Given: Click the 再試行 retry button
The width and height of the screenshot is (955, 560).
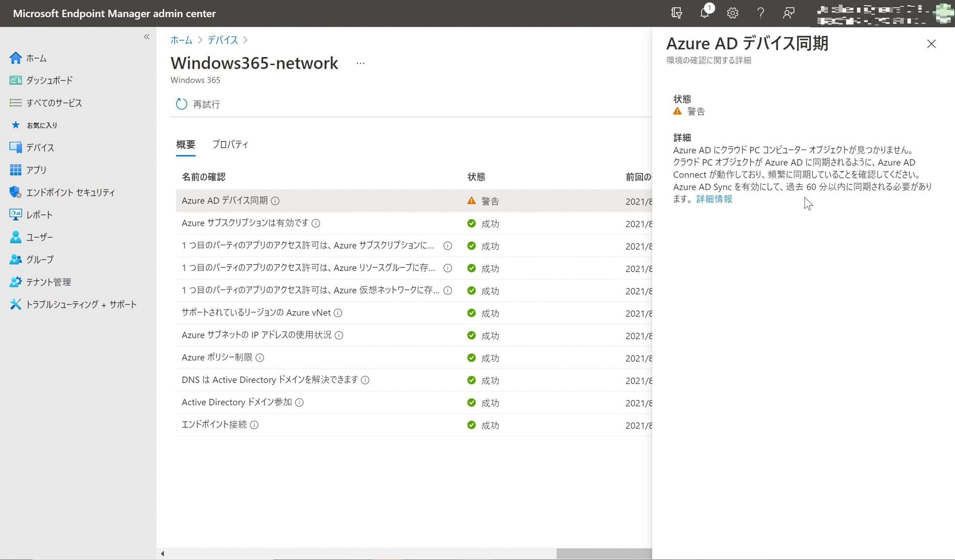Looking at the screenshot, I should tap(198, 104).
